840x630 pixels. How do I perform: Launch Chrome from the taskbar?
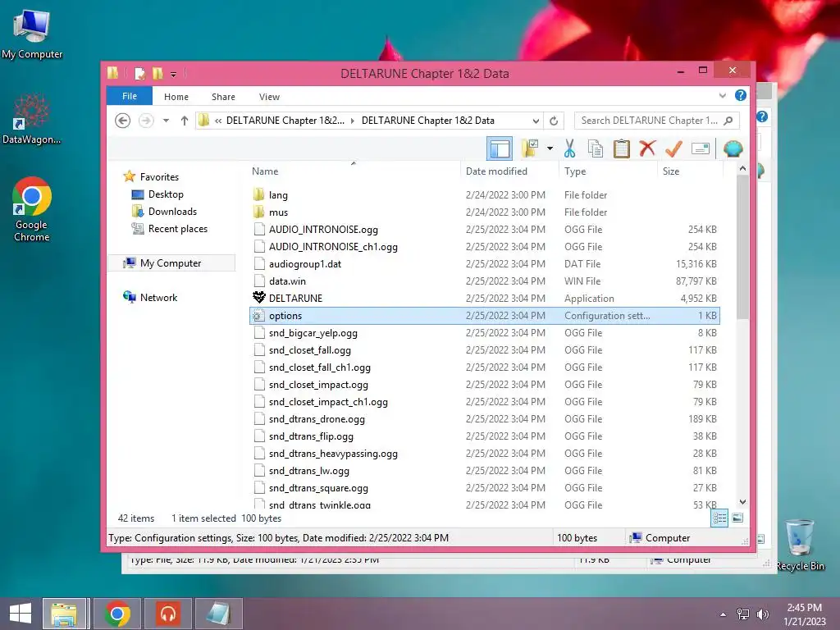[x=117, y=614]
